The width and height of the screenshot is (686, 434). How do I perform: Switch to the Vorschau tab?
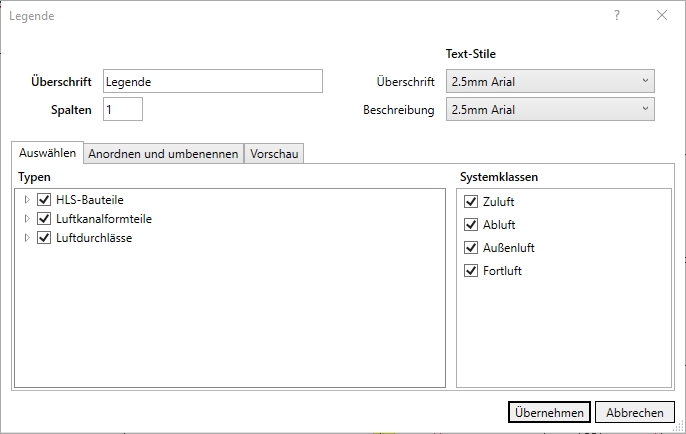coord(274,154)
